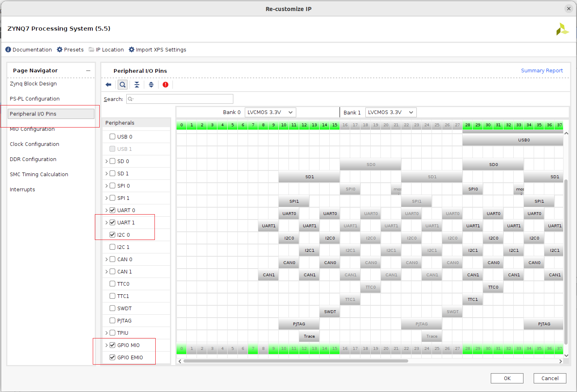The image size is (577, 392).
Task: Uncheck the GPIO MIO checkbox
Action: click(x=112, y=345)
